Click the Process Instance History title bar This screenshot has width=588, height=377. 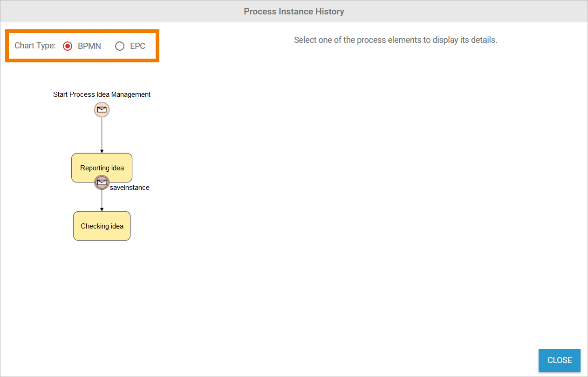pos(294,11)
